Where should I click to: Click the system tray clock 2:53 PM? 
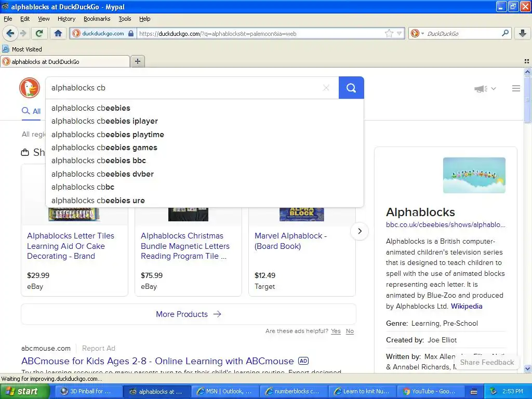click(513, 391)
